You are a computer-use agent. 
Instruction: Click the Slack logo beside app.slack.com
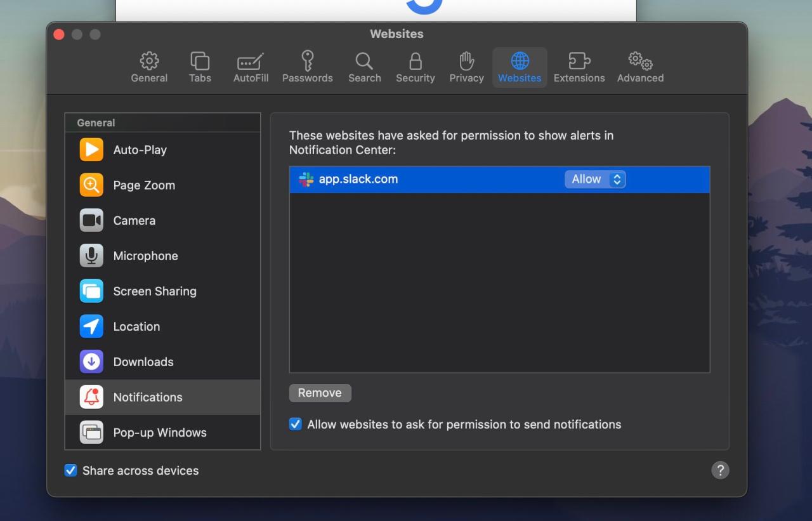click(306, 180)
